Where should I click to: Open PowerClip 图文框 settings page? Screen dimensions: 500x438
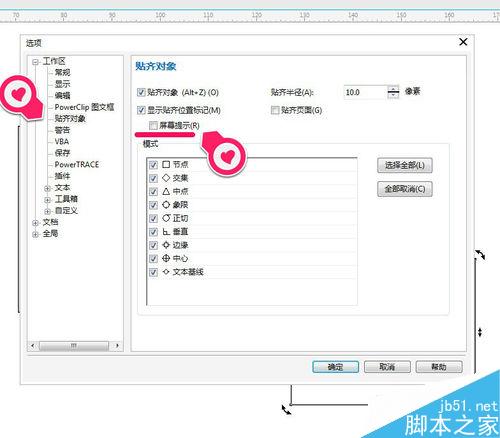click(x=84, y=107)
